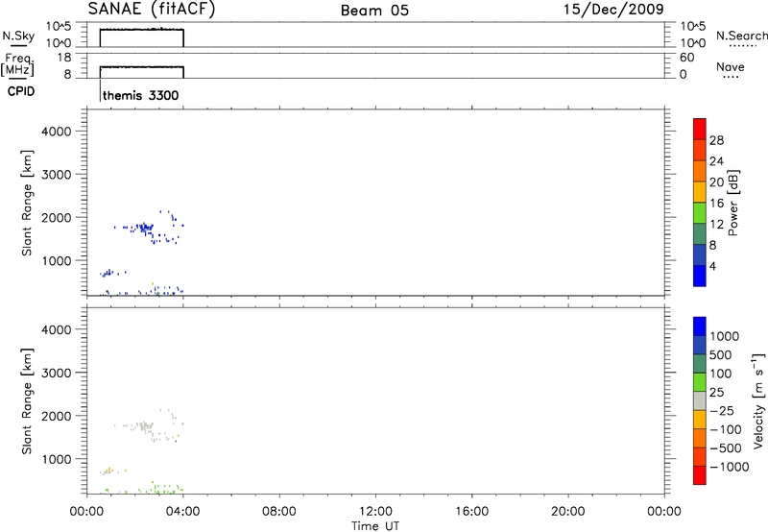Click the light green 12-16 dB Power segment
The width and height of the screenshot is (768, 532).
point(700,212)
